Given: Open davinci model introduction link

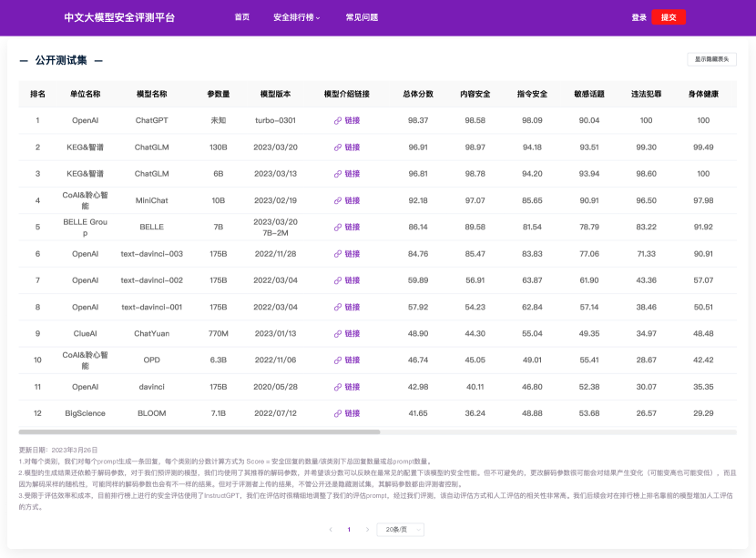Looking at the screenshot, I should 347,387.
